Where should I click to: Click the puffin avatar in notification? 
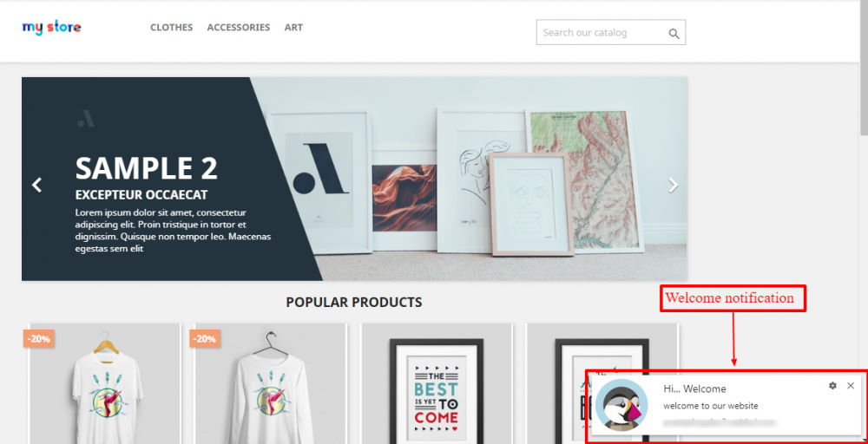pyautogui.click(x=621, y=405)
